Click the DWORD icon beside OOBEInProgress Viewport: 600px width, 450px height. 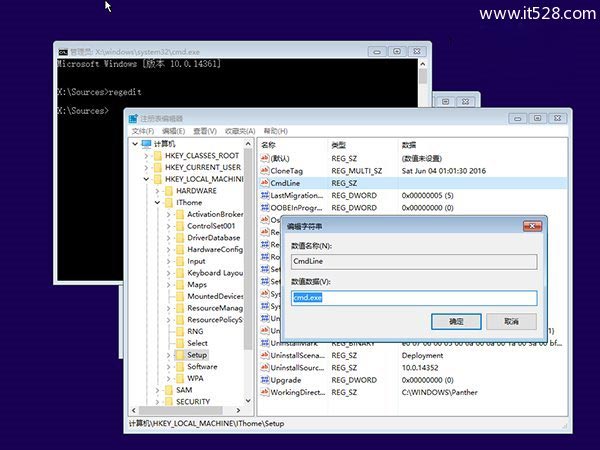(264, 207)
